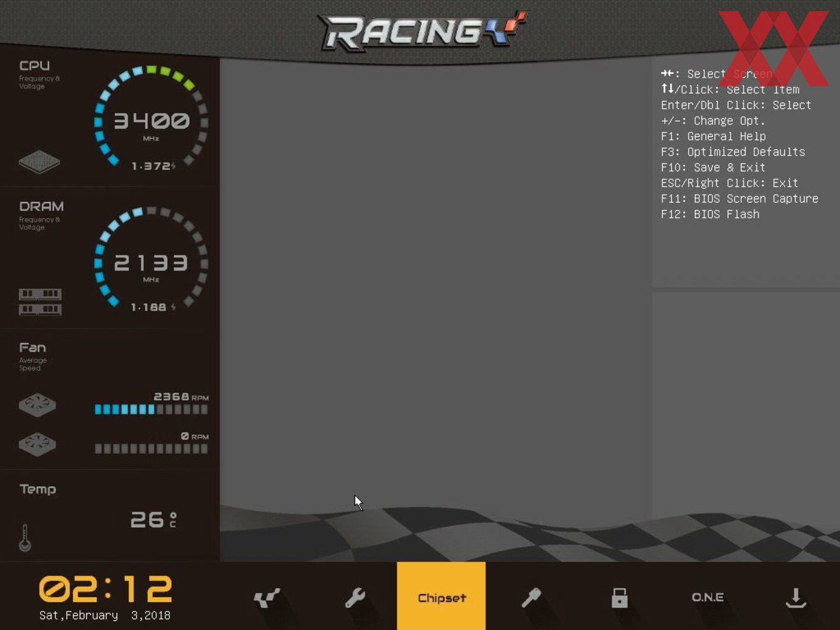The width and height of the screenshot is (840, 630).
Task: Click the Racing logo at top
Action: (422, 31)
